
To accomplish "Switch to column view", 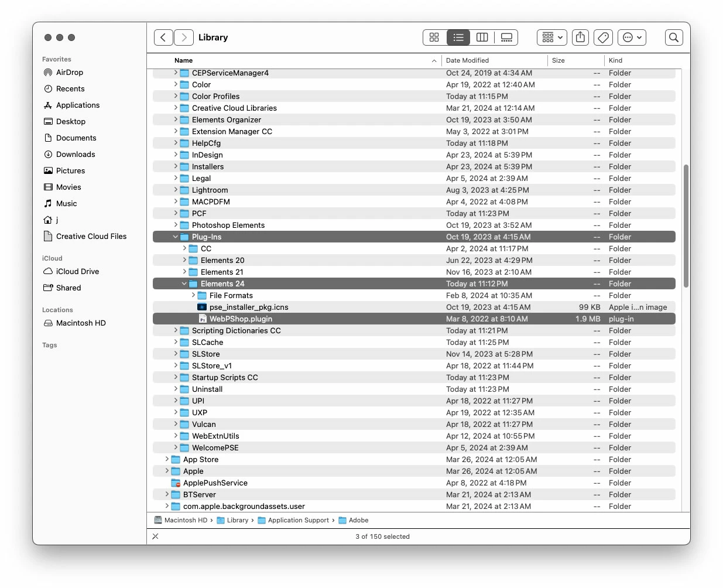I will coord(482,37).
